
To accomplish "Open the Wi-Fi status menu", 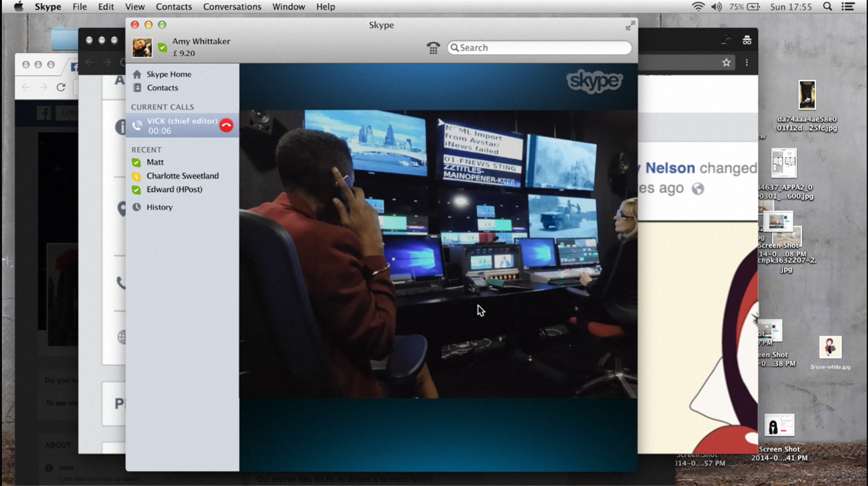I will click(x=698, y=6).
